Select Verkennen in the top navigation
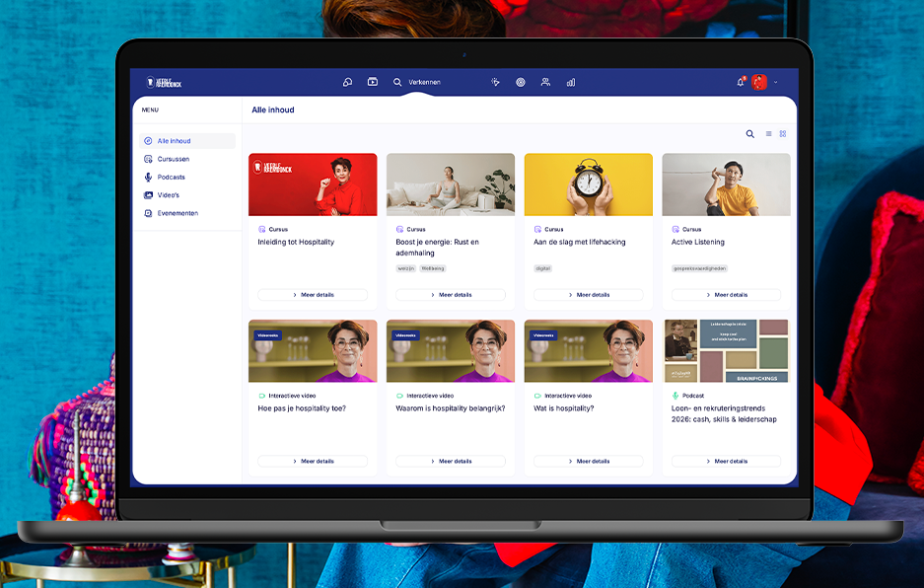The width and height of the screenshot is (924, 588). pyautogui.click(x=417, y=83)
